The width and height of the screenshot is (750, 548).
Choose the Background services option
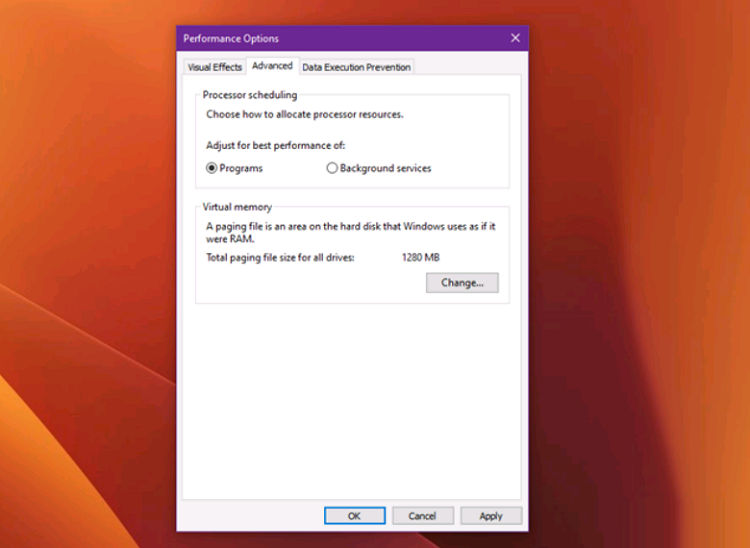[379, 168]
